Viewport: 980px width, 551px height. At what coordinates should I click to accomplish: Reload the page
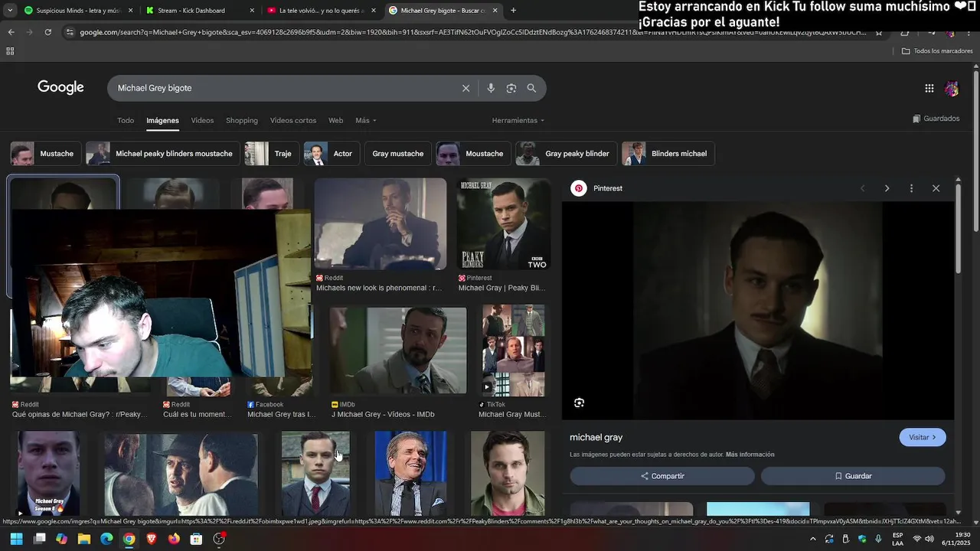(47, 32)
